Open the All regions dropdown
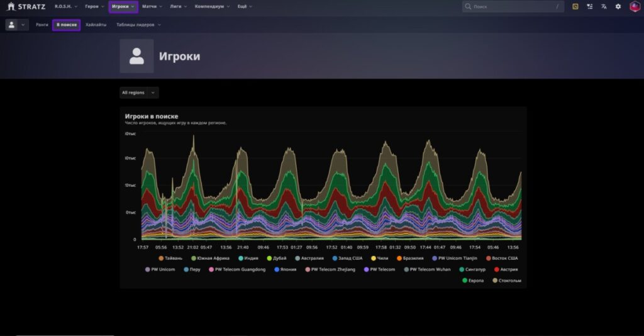Viewport: 644px width, 336px height. (139, 92)
